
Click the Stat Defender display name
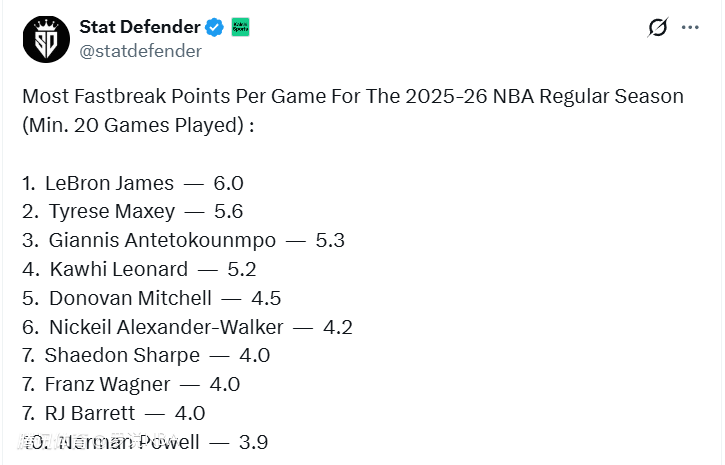click(x=139, y=27)
